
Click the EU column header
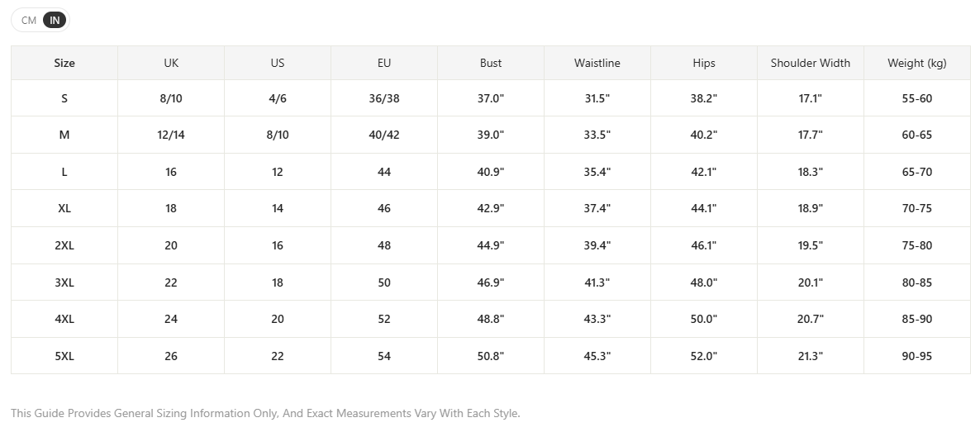[x=384, y=63]
